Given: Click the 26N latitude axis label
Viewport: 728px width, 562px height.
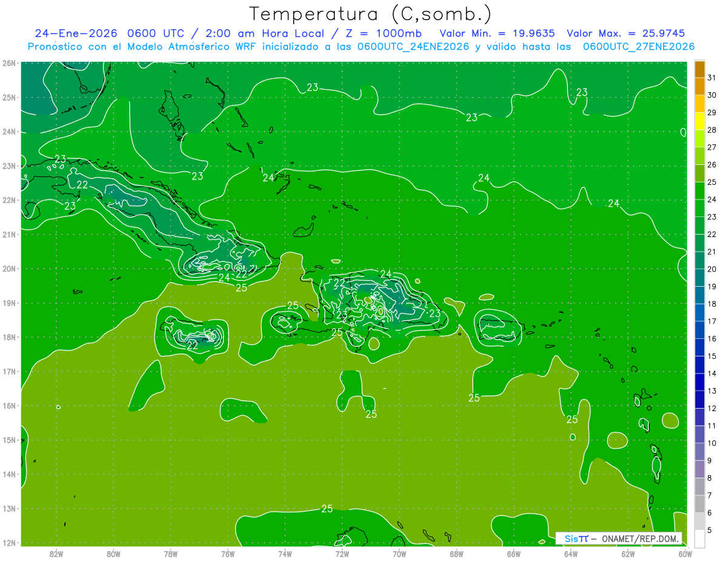Looking at the screenshot, I should point(8,63).
